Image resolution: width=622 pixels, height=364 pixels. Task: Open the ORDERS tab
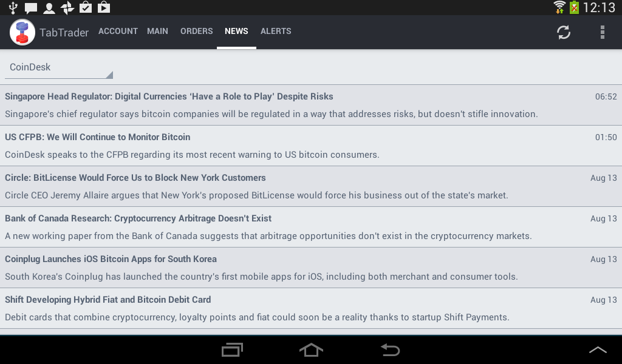196,31
